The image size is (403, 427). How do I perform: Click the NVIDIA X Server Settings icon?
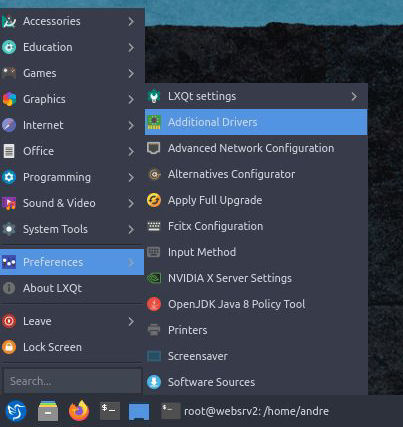154,278
